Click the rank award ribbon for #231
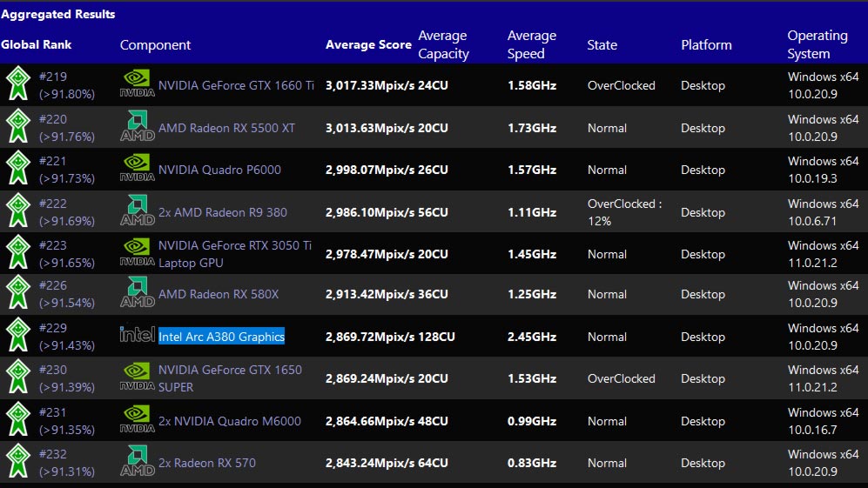This screenshot has height=488, width=868. tap(18, 419)
